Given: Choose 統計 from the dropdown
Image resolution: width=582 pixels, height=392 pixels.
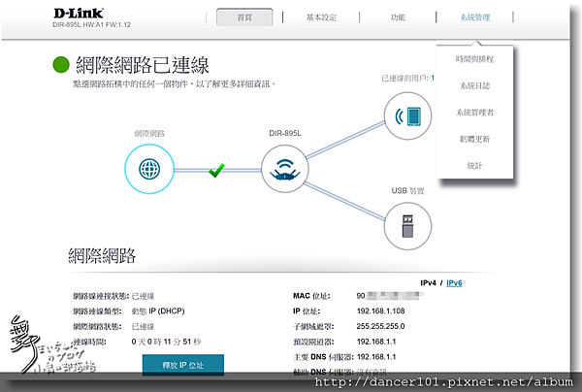Looking at the screenshot, I should 474,166.
